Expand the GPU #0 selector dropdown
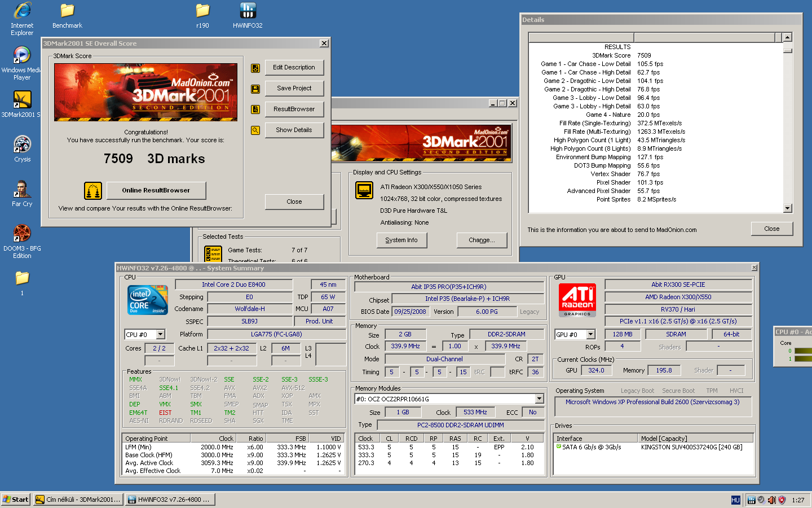 point(590,335)
